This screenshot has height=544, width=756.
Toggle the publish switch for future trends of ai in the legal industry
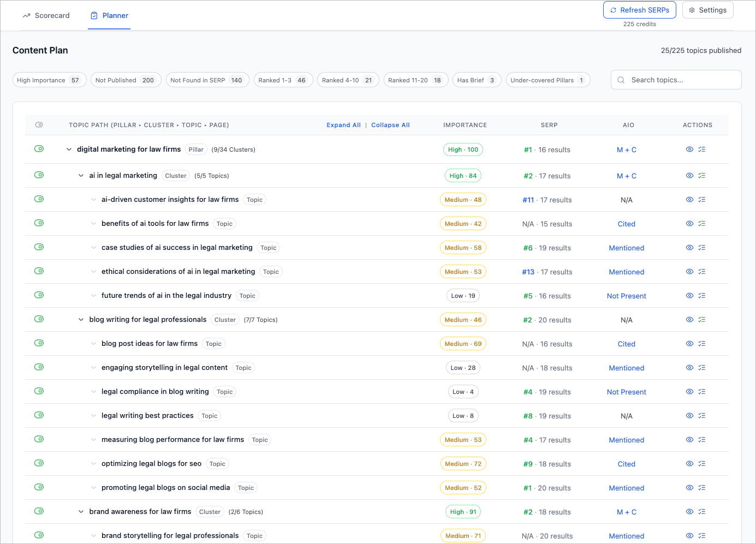point(39,295)
